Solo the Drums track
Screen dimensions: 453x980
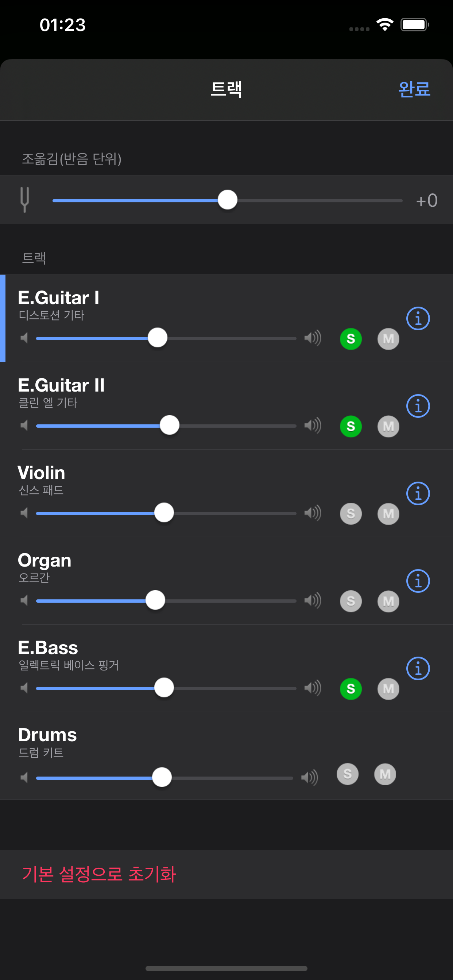[x=348, y=774]
